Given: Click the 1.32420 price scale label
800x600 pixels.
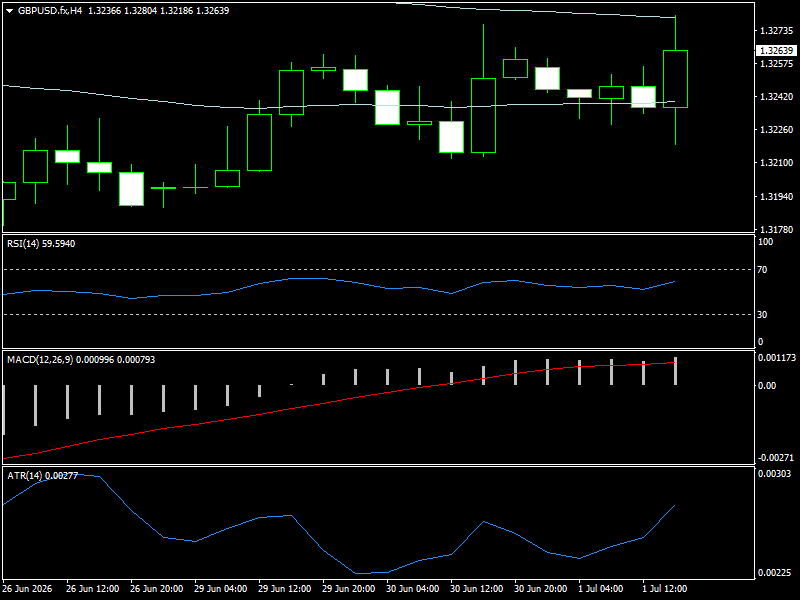Looking at the screenshot, I should 777,96.
